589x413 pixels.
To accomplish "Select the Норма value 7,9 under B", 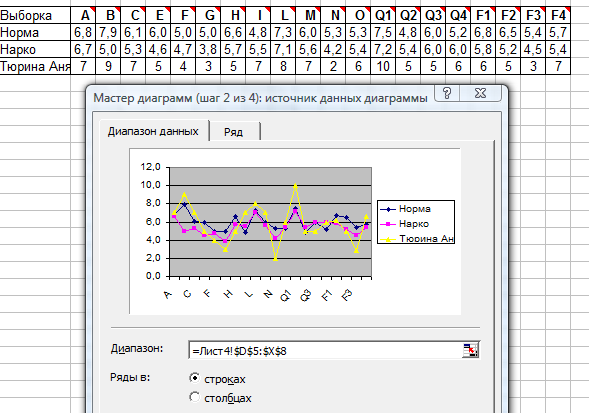I will pos(108,33).
